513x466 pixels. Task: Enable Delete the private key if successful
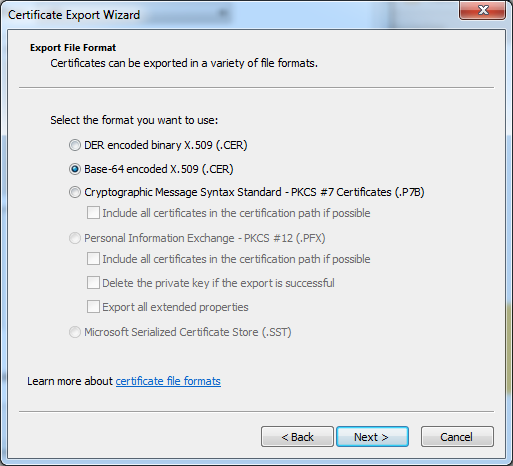coord(93,283)
